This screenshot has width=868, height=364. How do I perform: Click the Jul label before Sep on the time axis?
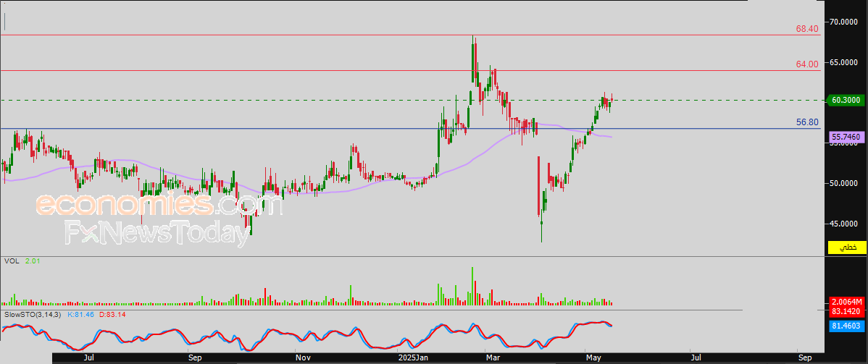click(89, 358)
